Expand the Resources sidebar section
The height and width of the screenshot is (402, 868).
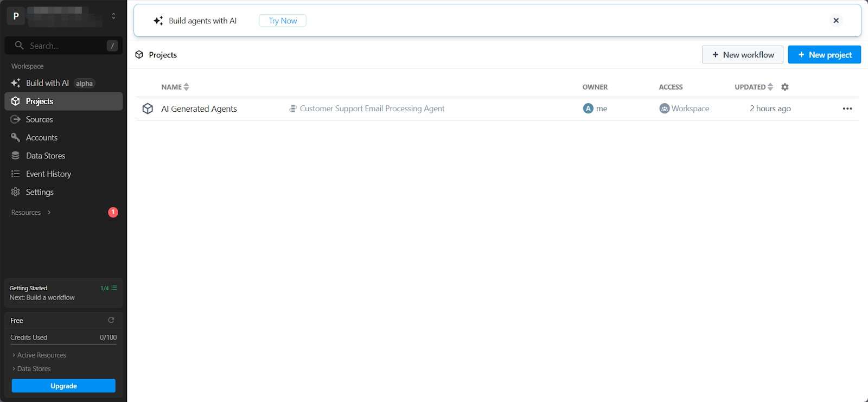coord(31,212)
